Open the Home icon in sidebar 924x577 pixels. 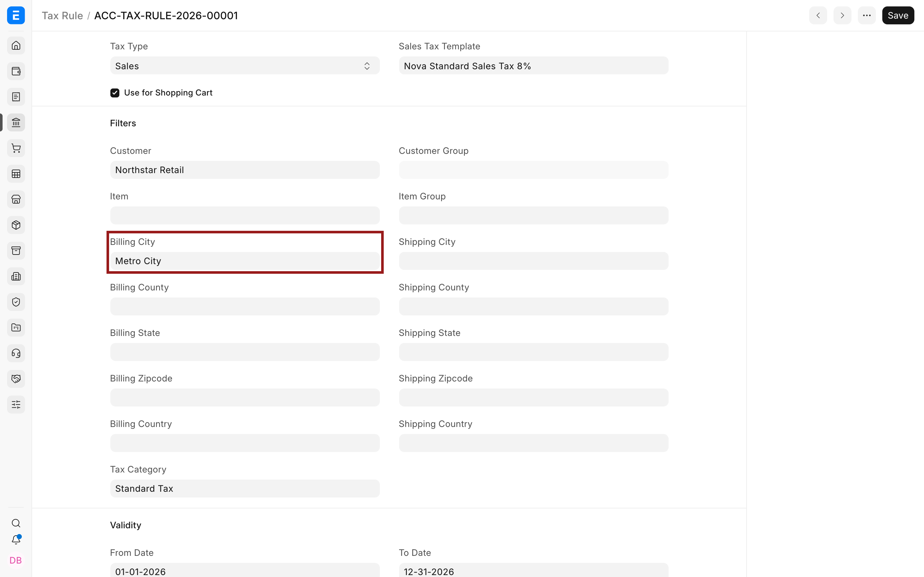click(16, 46)
